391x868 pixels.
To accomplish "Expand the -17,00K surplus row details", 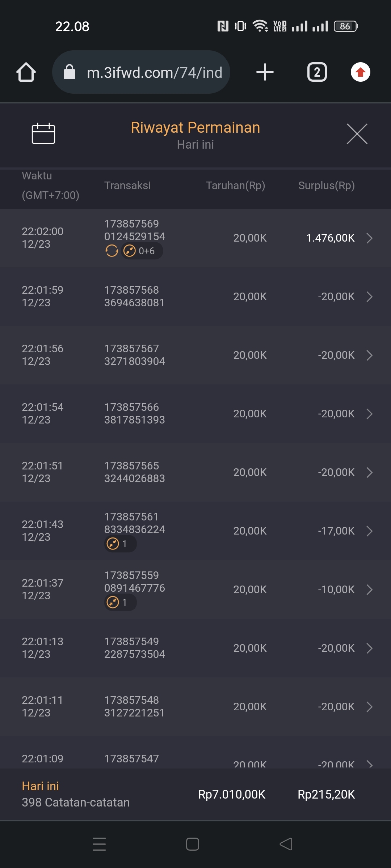I will click(369, 531).
